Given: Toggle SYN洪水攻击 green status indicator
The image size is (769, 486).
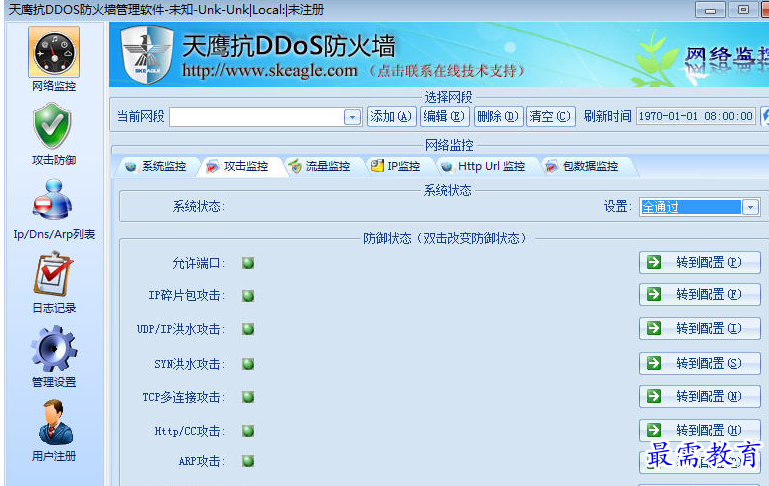Looking at the screenshot, I should tap(248, 364).
